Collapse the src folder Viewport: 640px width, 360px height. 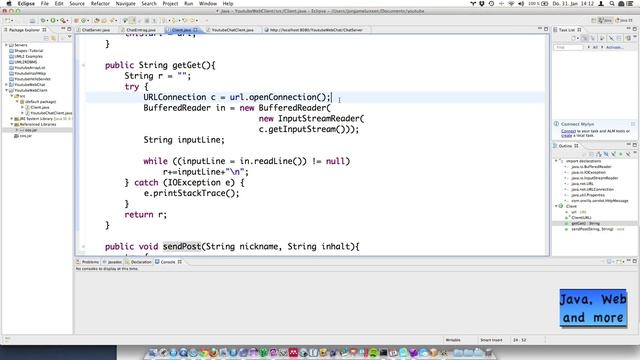11,96
